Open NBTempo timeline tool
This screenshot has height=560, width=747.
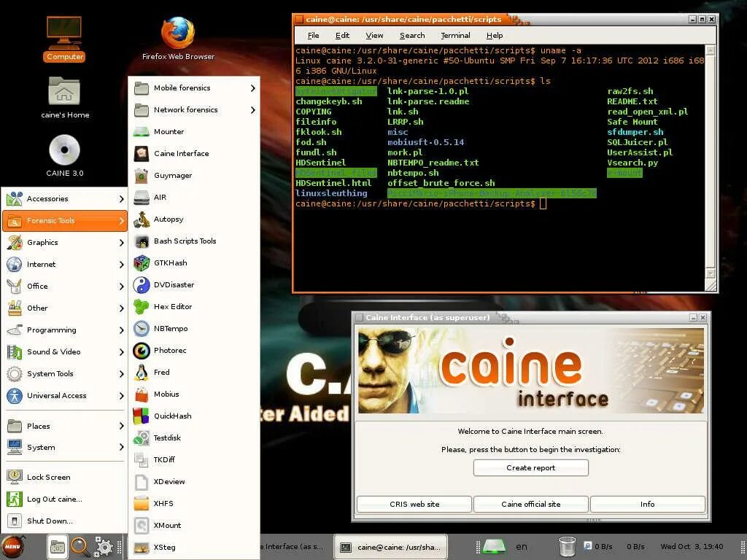(x=194, y=329)
